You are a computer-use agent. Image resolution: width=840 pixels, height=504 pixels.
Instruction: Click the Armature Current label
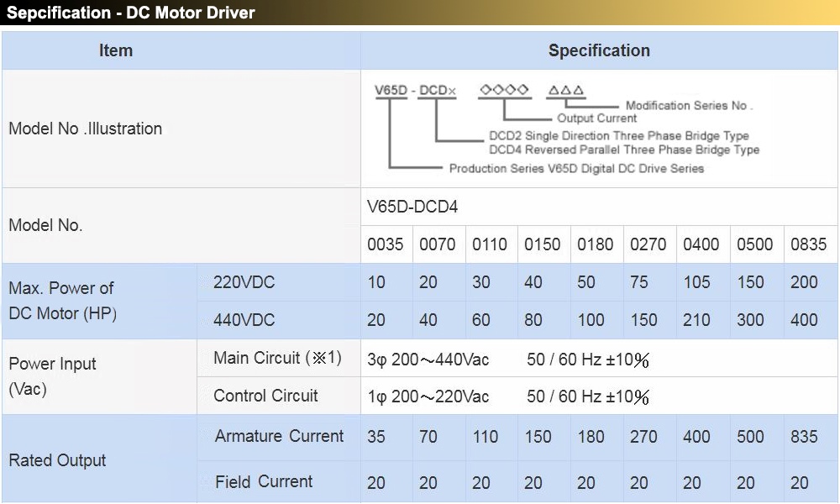point(279,436)
